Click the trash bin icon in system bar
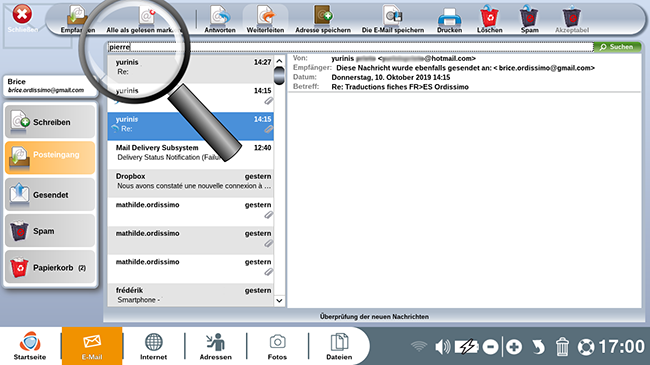This screenshot has height=365, width=650. click(562, 347)
